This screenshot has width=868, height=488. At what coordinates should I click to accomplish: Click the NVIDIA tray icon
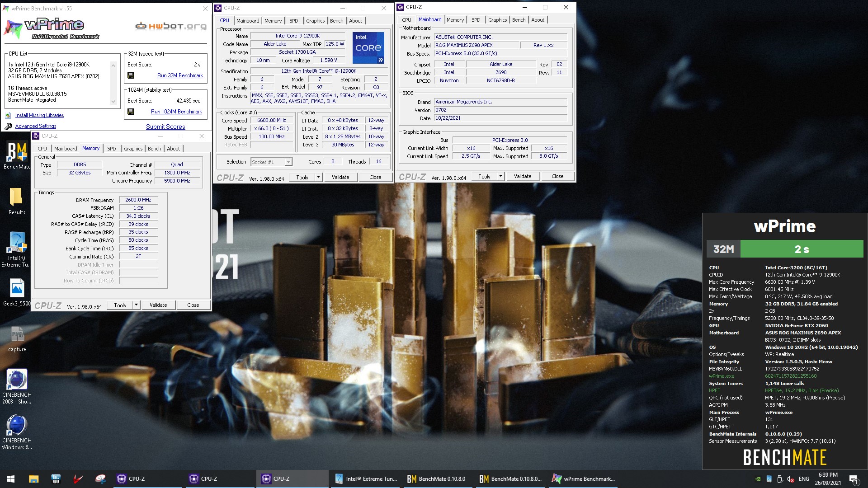[x=758, y=479]
